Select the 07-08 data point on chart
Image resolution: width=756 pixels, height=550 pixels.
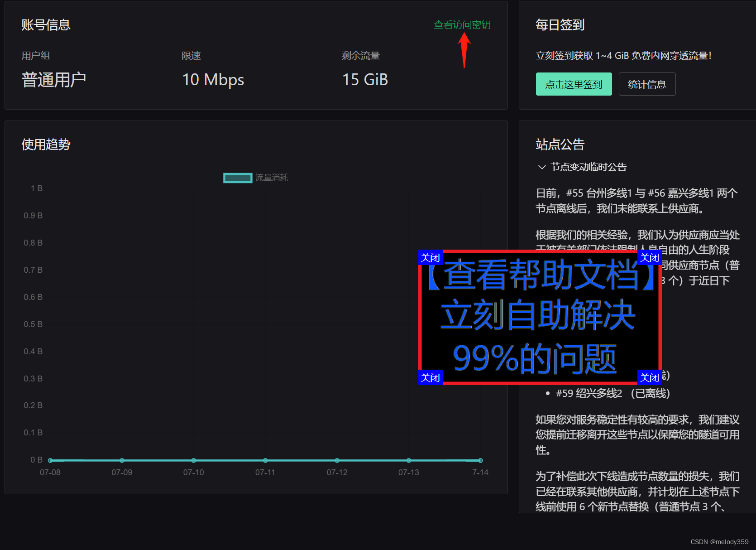coord(50,460)
